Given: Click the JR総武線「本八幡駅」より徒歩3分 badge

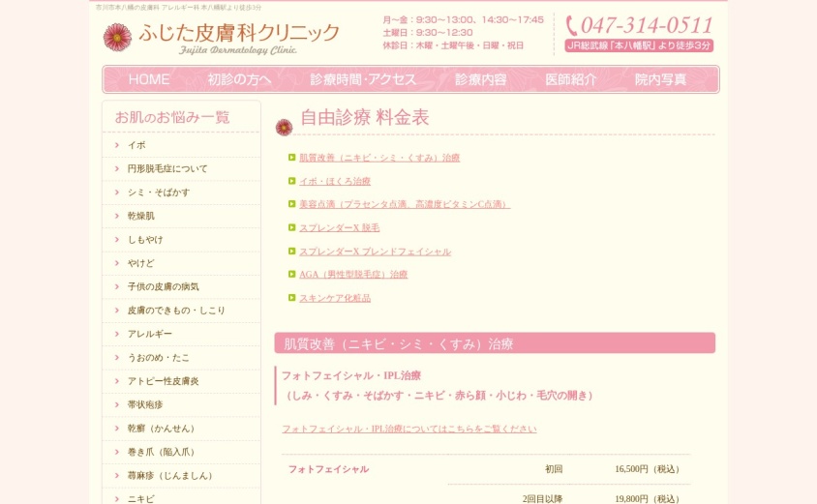Looking at the screenshot, I should coord(639,45).
